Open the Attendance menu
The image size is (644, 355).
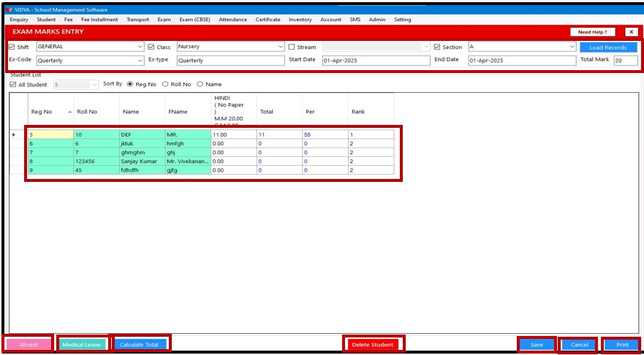[233, 20]
